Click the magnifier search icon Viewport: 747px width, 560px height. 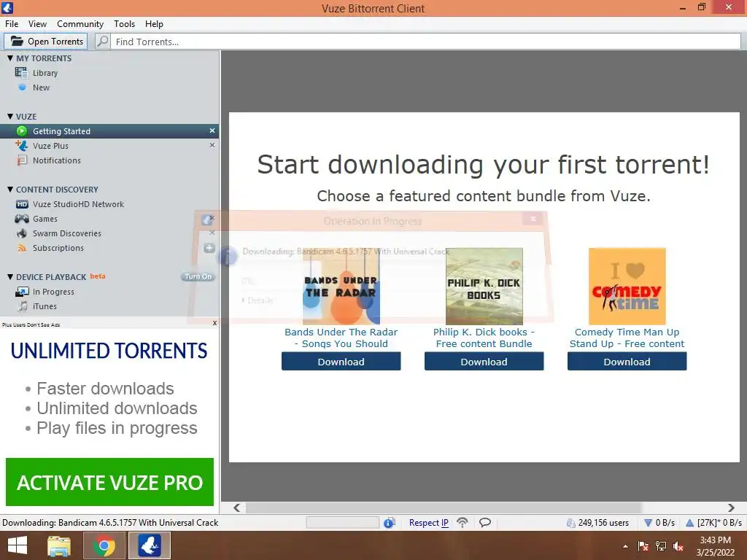(x=102, y=42)
